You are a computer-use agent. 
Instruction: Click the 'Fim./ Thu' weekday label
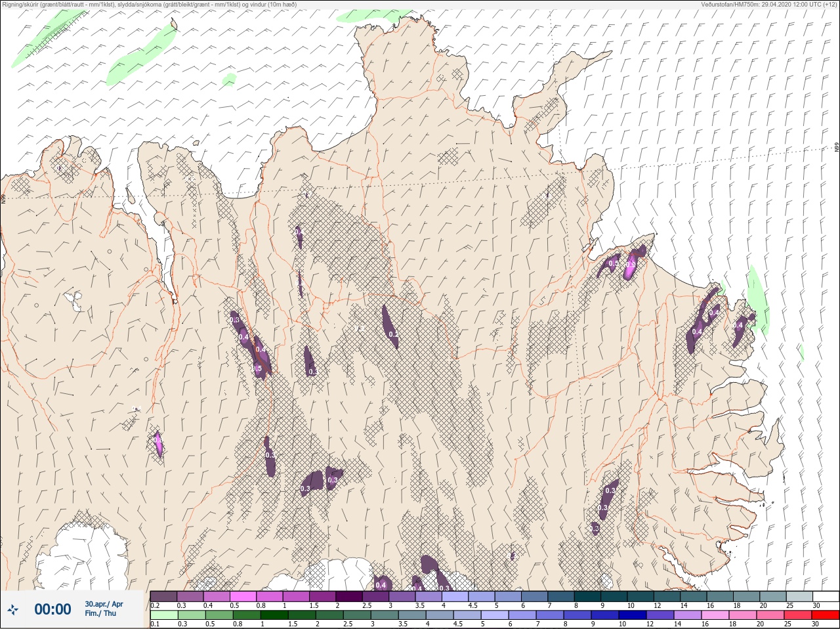pos(100,613)
